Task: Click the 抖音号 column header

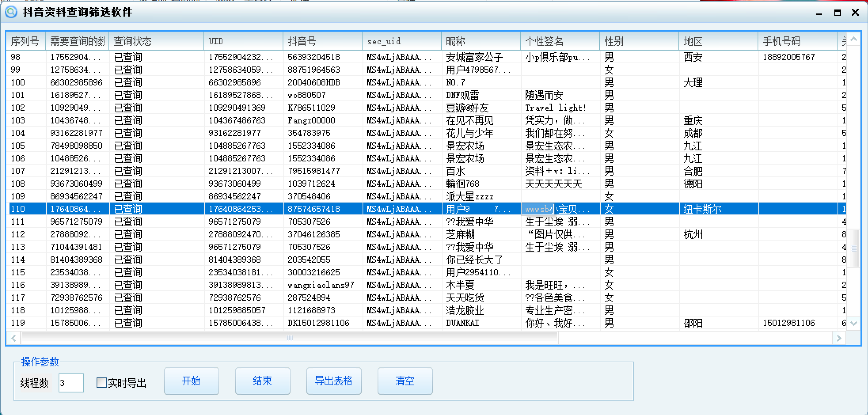Action: click(x=323, y=41)
